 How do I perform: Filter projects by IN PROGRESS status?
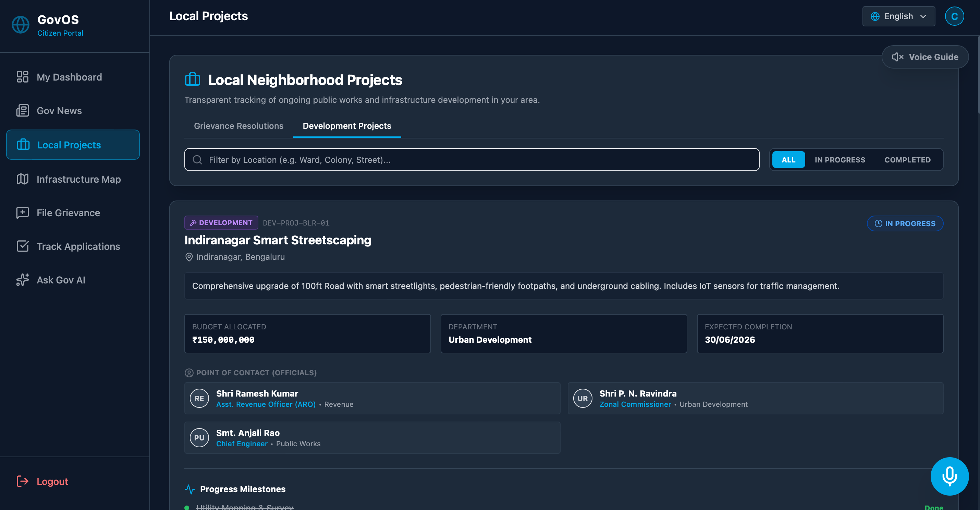[x=840, y=160]
